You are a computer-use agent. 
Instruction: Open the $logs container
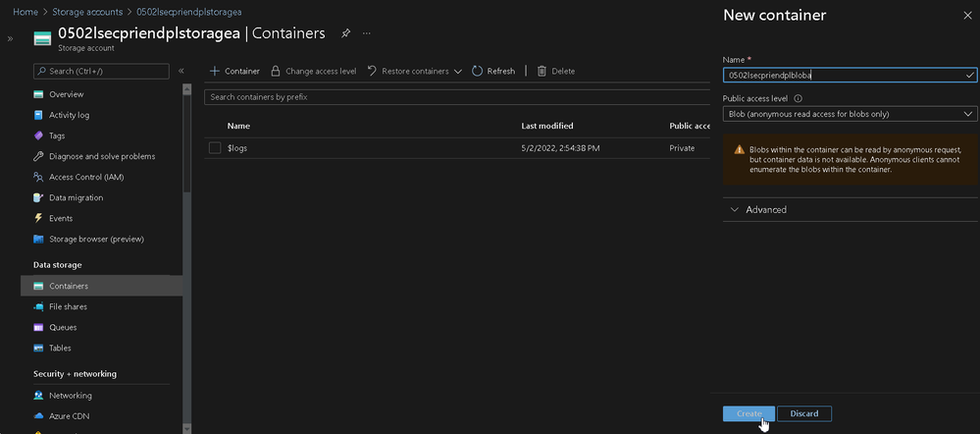[237, 148]
